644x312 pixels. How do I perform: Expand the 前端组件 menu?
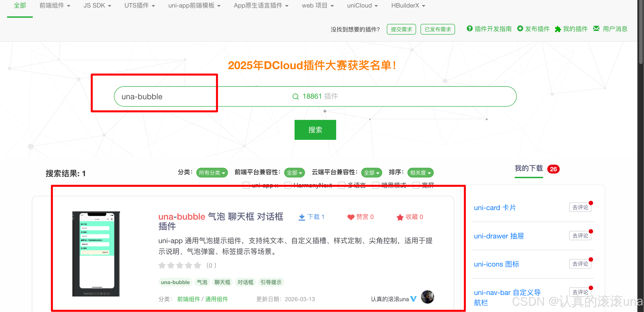55,6
